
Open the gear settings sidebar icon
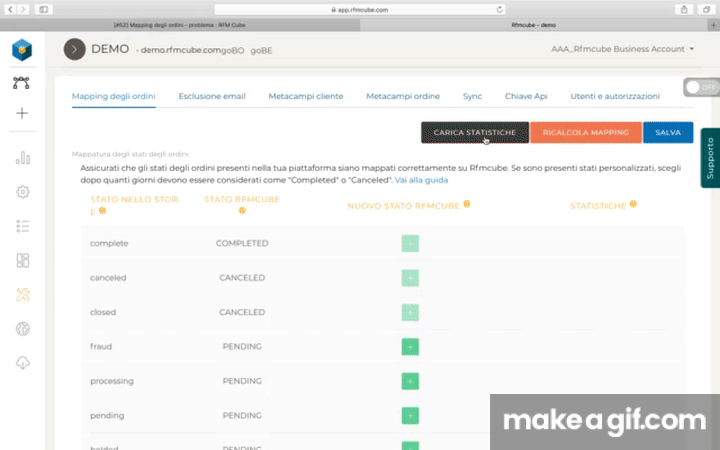click(x=22, y=191)
